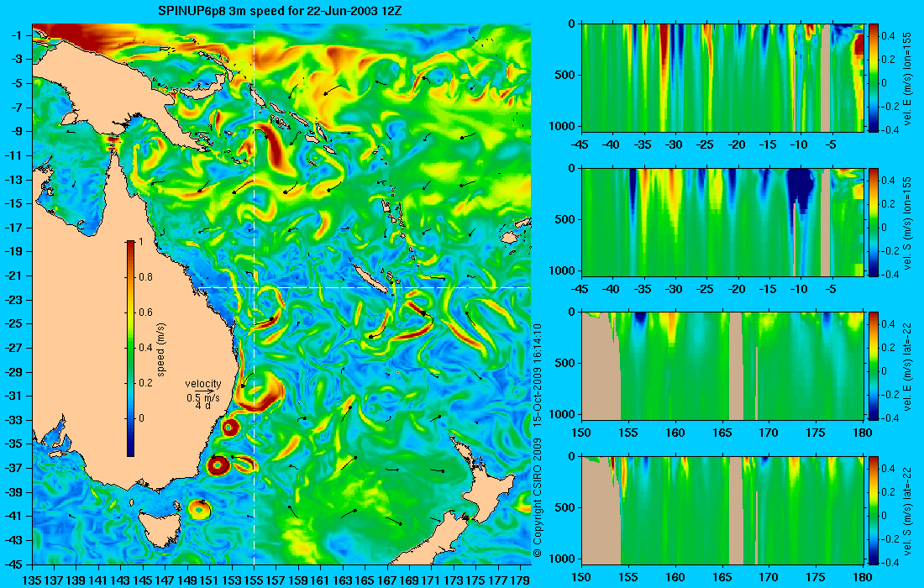This screenshot has width=924, height=588.
Task: Click the '165' tick under the third section plot
Action: tap(722, 433)
